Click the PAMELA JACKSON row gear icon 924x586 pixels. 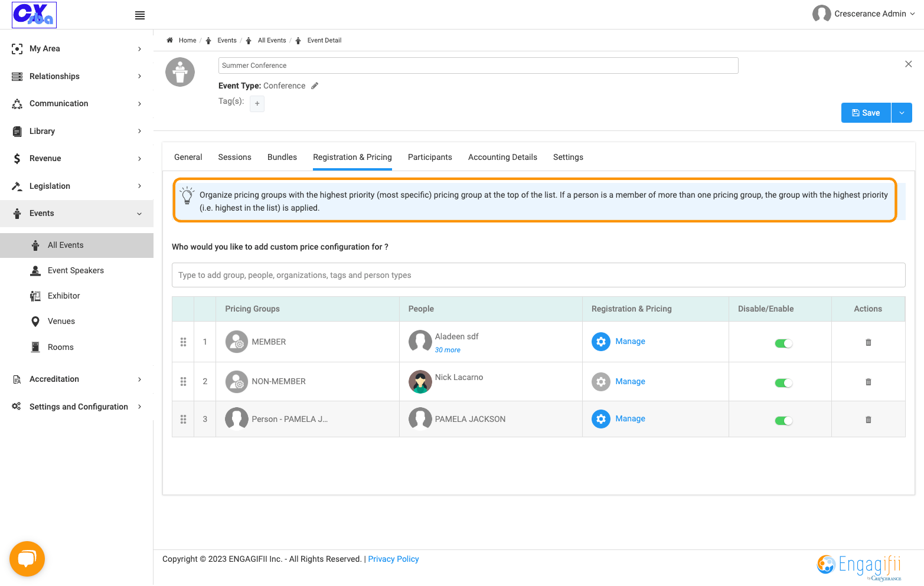coord(601,419)
